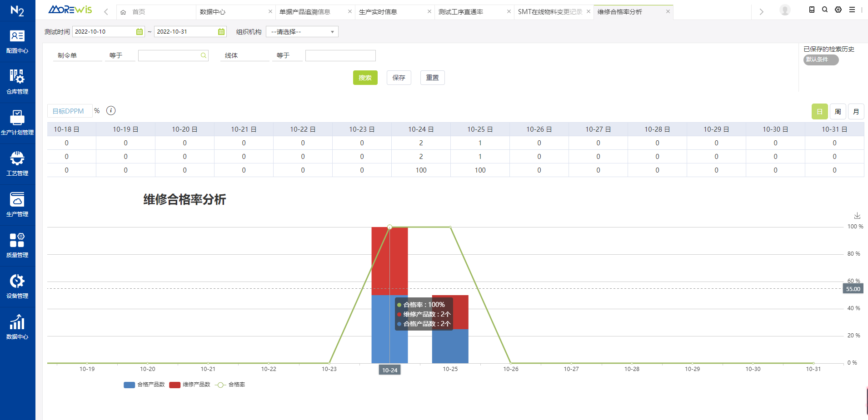
Task: Open 设备管理 sidebar icon
Action: 17,287
